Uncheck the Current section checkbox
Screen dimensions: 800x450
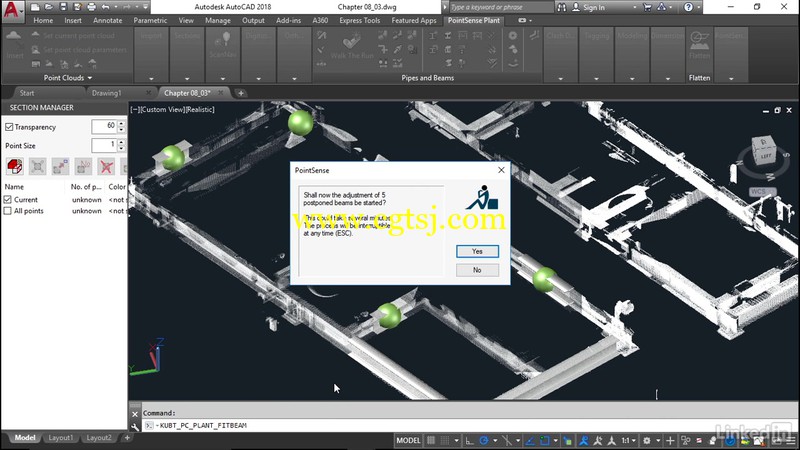[x=8, y=199]
